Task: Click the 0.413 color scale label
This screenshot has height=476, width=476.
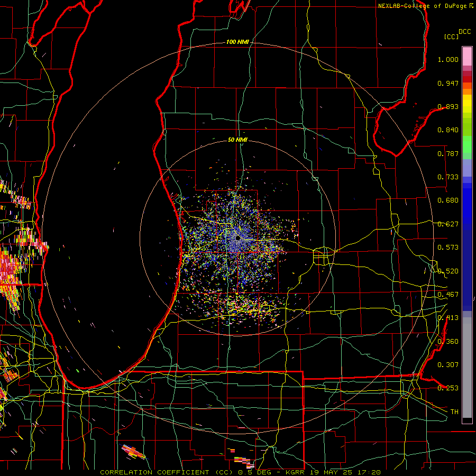Action: [448, 318]
